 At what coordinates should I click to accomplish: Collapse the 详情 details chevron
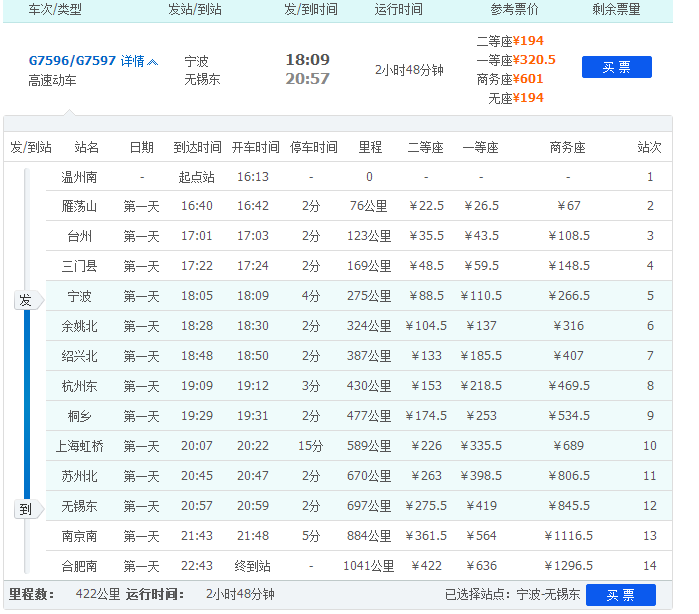[152, 62]
